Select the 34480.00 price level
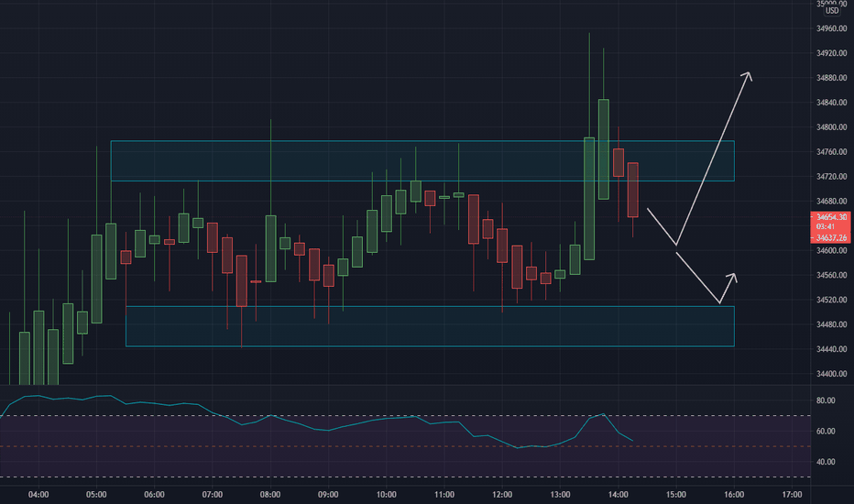This screenshot has height=504, width=854. 831,324
